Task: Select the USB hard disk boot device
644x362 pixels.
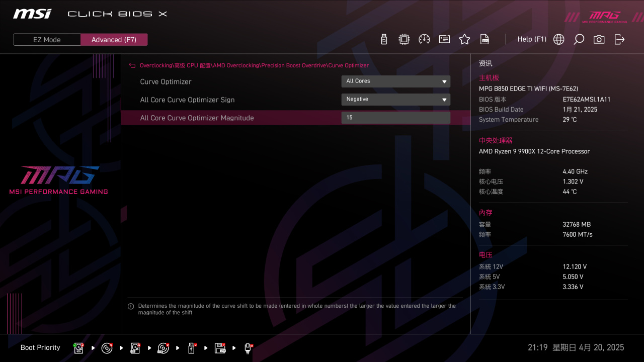Action: pyautogui.click(x=135, y=348)
